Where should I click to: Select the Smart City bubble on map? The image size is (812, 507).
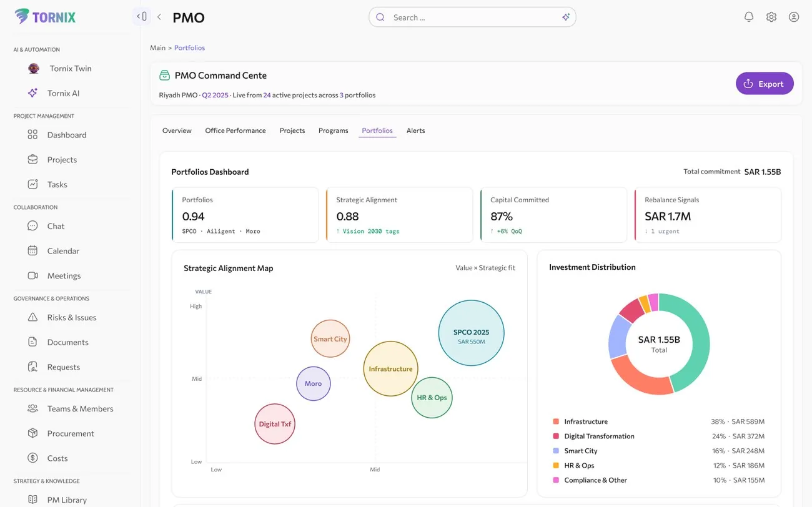tap(330, 338)
